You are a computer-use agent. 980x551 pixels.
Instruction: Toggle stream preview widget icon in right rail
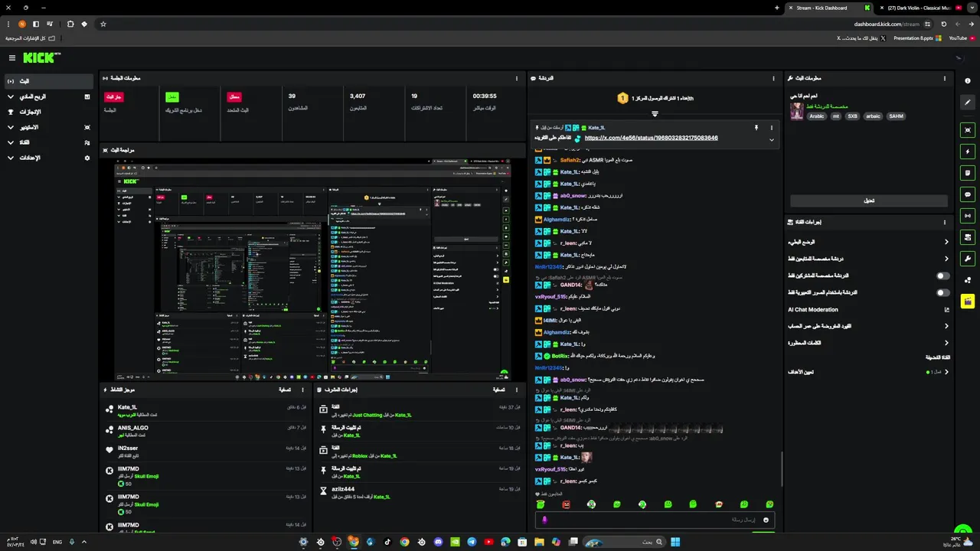[x=968, y=130]
